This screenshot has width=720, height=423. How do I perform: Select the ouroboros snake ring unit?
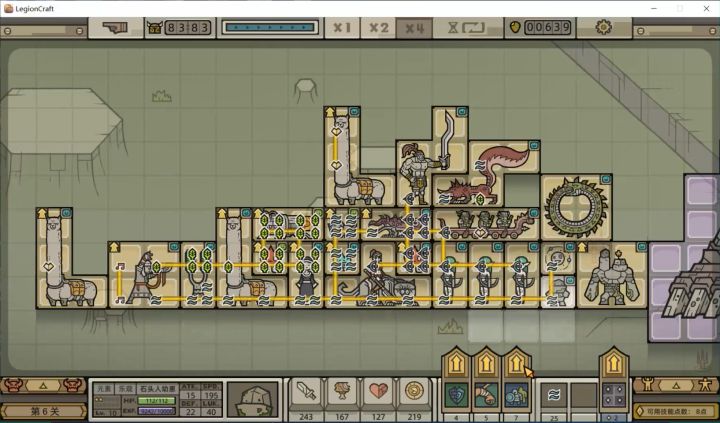click(576, 208)
